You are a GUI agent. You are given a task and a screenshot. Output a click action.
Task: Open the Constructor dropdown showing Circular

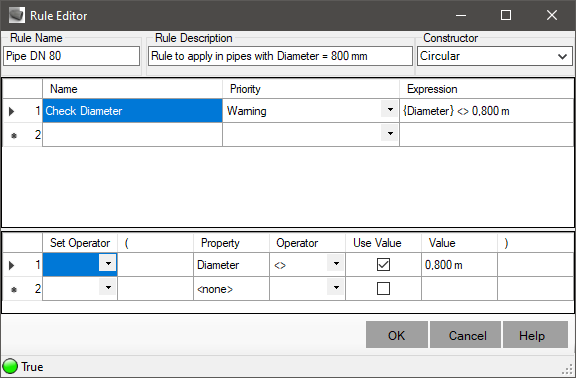562,57
